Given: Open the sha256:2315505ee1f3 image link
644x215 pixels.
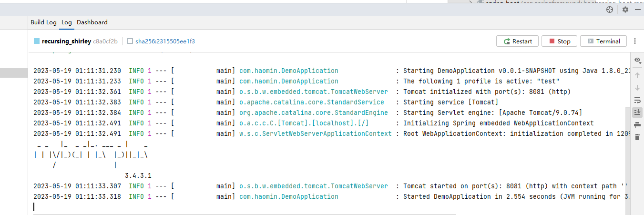Looking at the screenshot, I should click(164, 41).
